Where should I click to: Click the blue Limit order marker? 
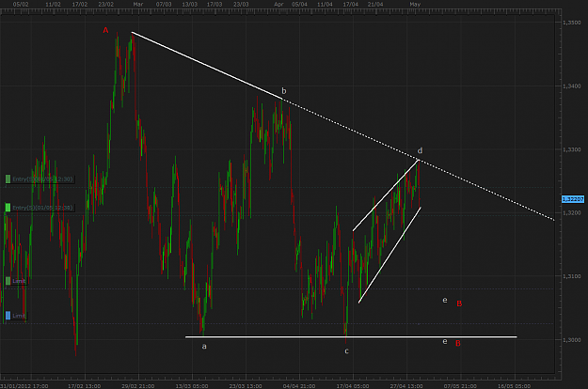tap(16, 316)
